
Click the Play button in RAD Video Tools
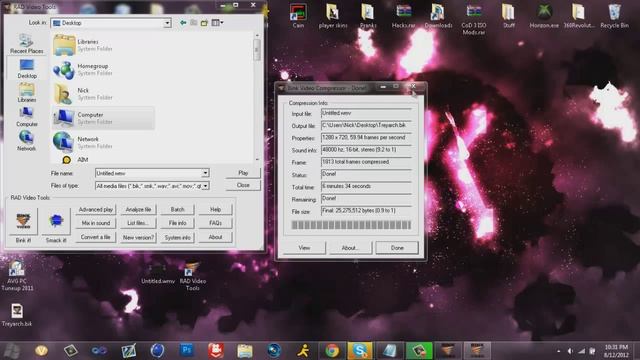[243, 173]
